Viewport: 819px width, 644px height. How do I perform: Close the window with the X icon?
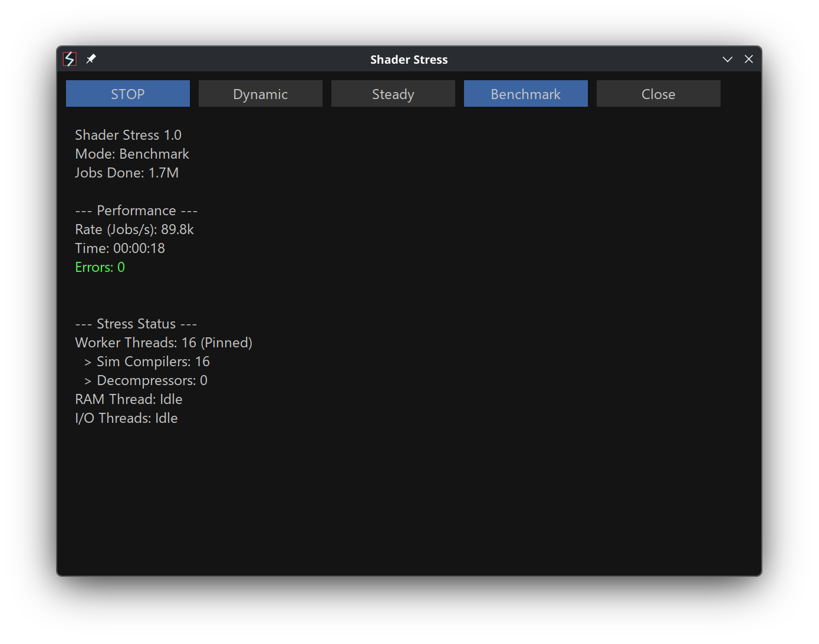(x=748, y=59)
